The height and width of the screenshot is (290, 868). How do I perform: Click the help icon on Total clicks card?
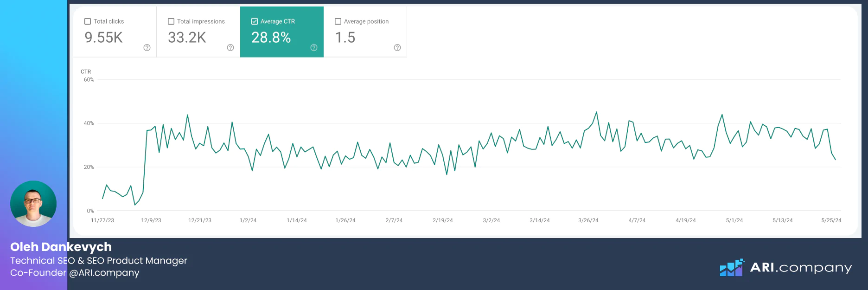147,48
